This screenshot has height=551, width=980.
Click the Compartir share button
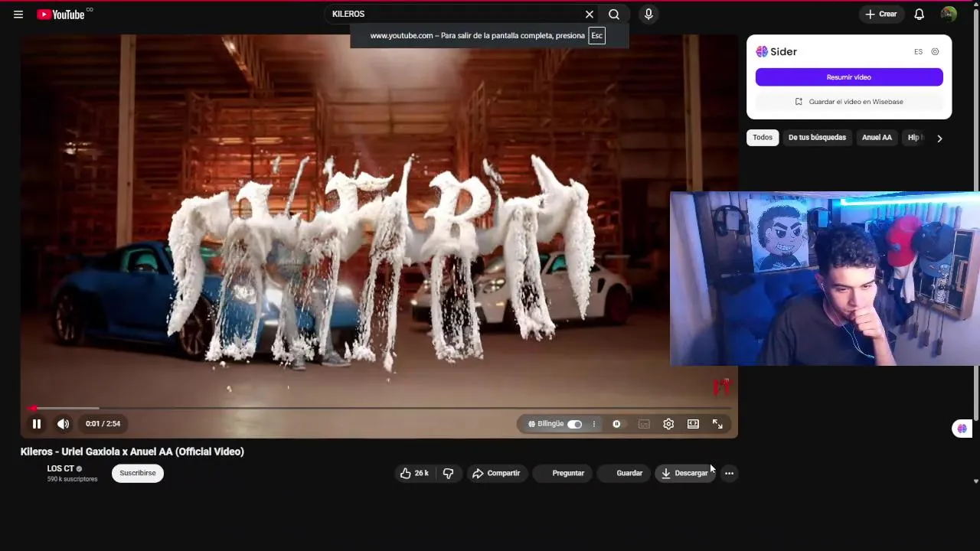click(x=496, y=473)
